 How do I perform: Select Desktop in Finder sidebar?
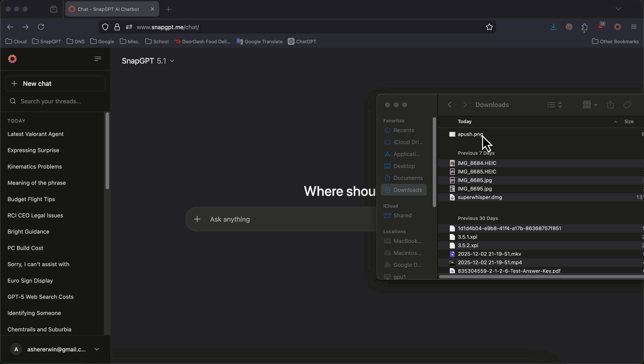tap(404, 166)
